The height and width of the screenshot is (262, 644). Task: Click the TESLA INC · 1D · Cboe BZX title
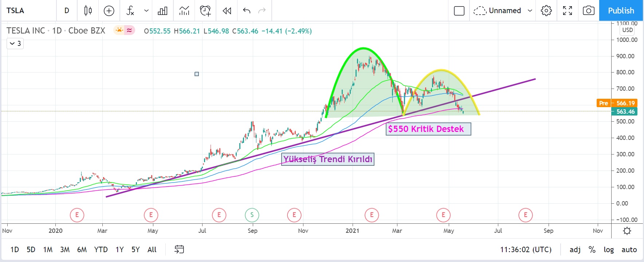pyautogui.click(x=56, y=31)
